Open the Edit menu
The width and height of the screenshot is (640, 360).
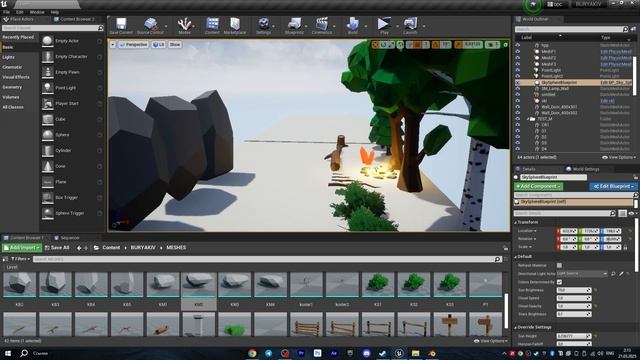(20, 12)
